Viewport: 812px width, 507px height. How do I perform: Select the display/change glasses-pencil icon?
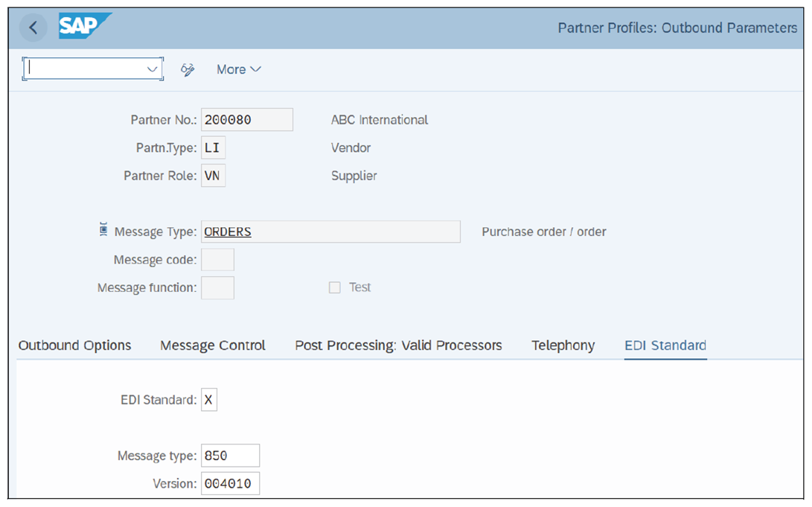coord(186,68)
